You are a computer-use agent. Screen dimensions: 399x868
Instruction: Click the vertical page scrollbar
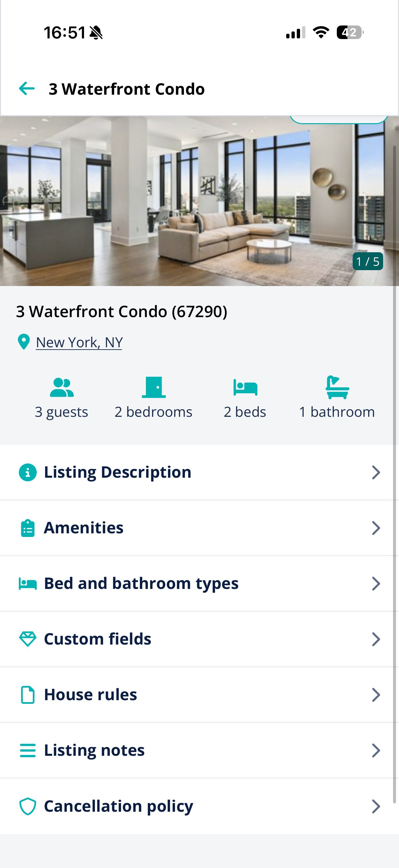[395, 474]
